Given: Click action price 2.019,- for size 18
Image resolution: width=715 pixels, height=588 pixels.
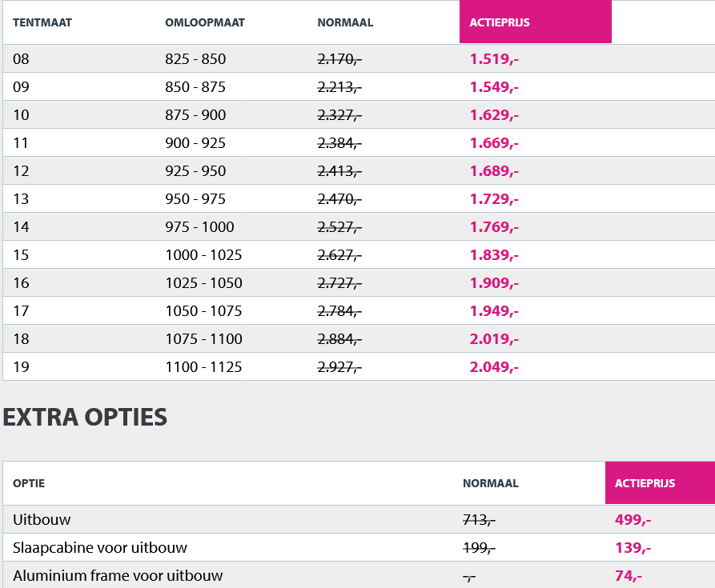Looking at the screenshot, I should [494, 339].
